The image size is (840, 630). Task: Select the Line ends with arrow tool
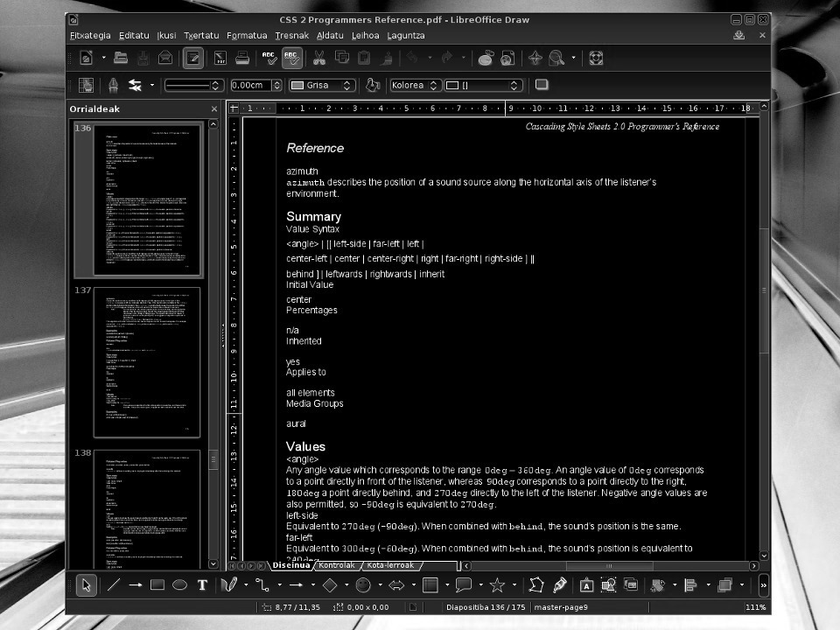tap(135, 585)
